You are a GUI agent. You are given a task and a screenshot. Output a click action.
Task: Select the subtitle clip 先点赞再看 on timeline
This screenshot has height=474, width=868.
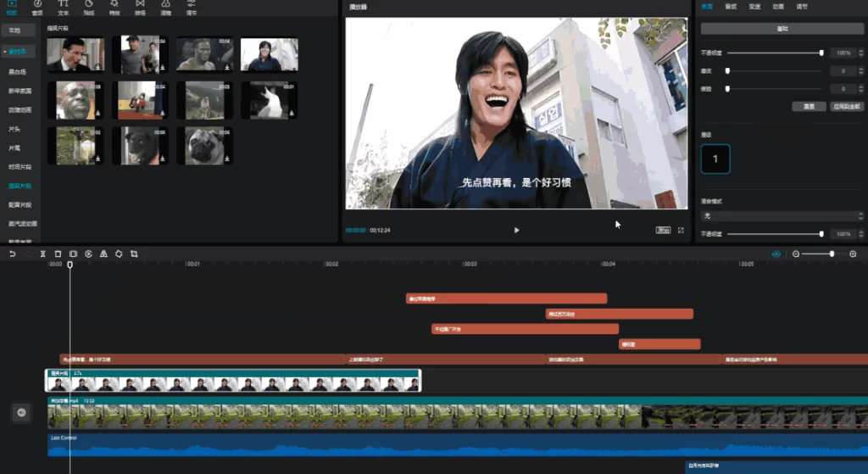[202, 360]
